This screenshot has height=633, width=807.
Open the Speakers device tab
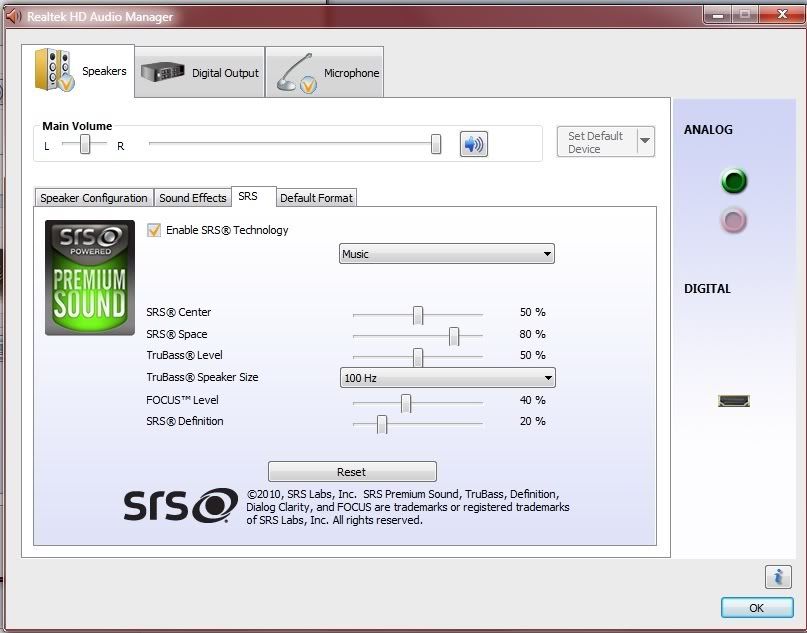pos(78,71)
